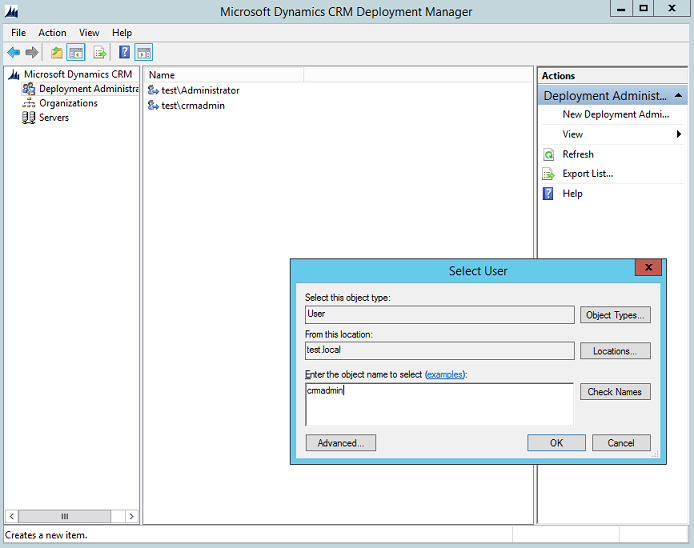Expand the View submenu arrow in Actions

tap(679, 134)
